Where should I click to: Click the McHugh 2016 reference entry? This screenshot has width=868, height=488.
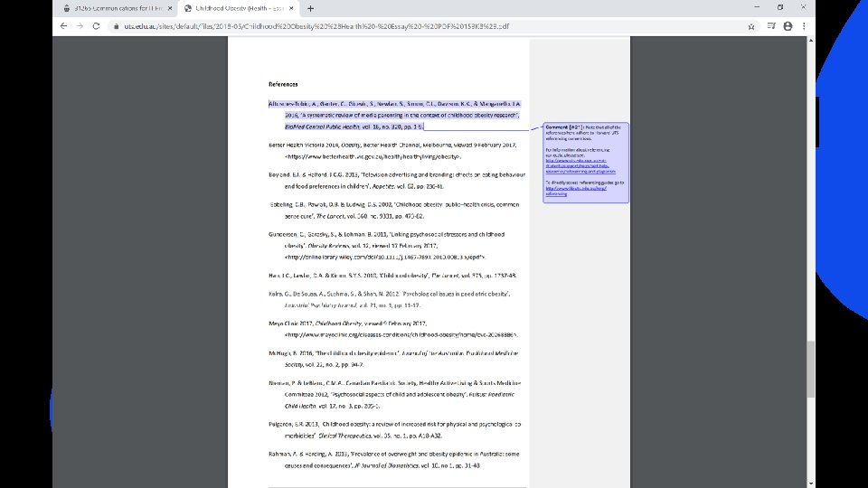[393, 359]
